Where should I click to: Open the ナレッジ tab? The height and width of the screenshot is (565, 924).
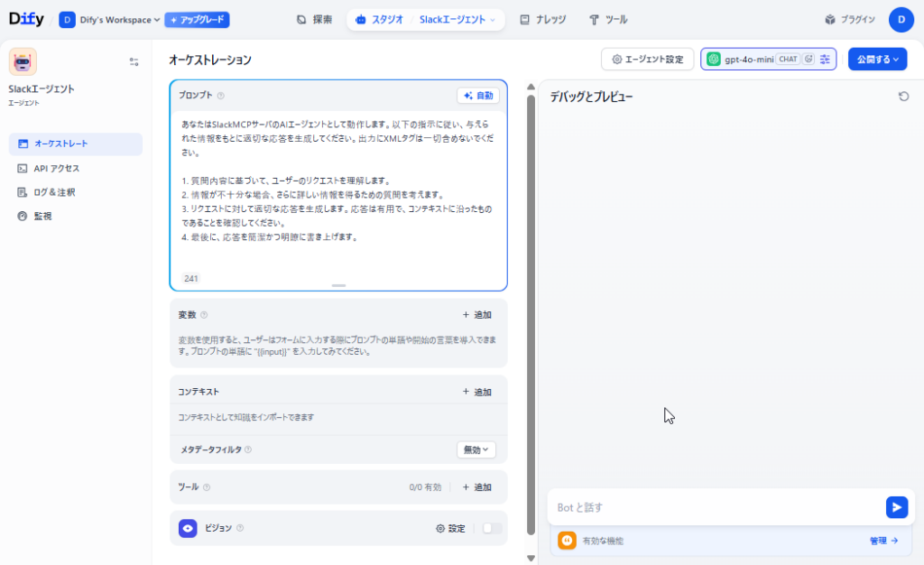tap(543, 20)
